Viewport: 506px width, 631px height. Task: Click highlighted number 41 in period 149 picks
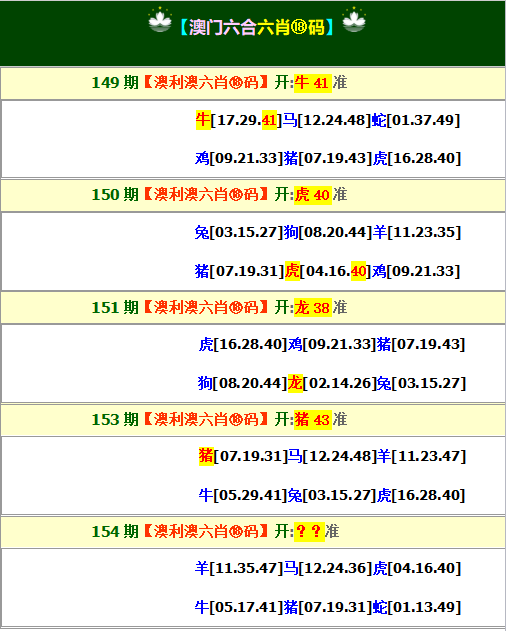point(269,120)
